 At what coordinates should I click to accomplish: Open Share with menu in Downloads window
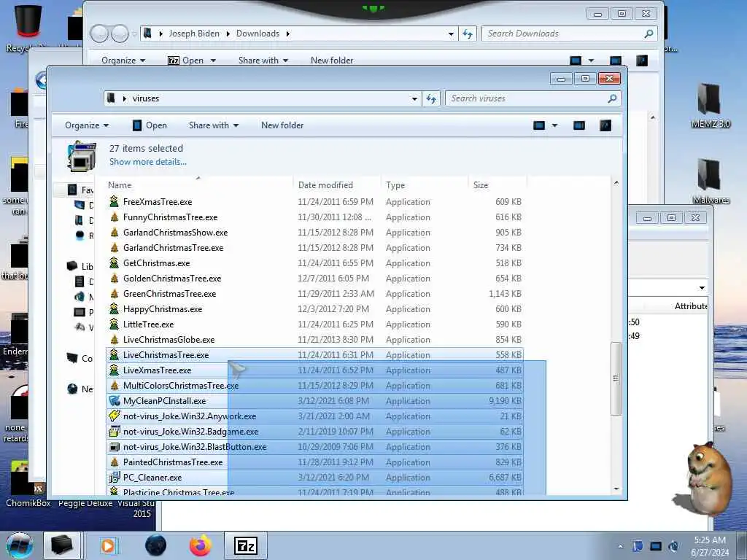click(x=263, y=61)
